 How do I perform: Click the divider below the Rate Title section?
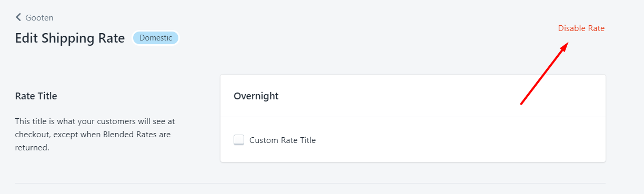tap(310, 183)
